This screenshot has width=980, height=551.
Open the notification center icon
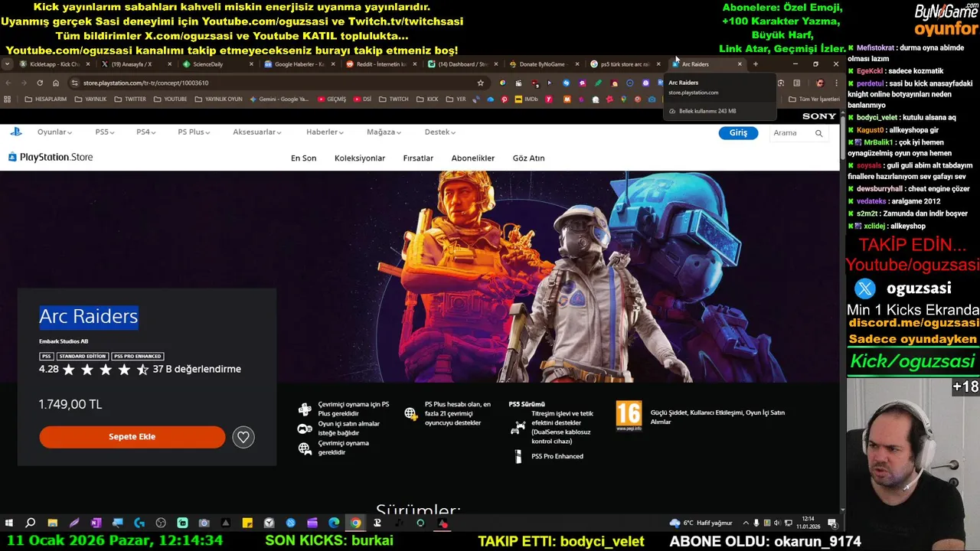point(832,523)
